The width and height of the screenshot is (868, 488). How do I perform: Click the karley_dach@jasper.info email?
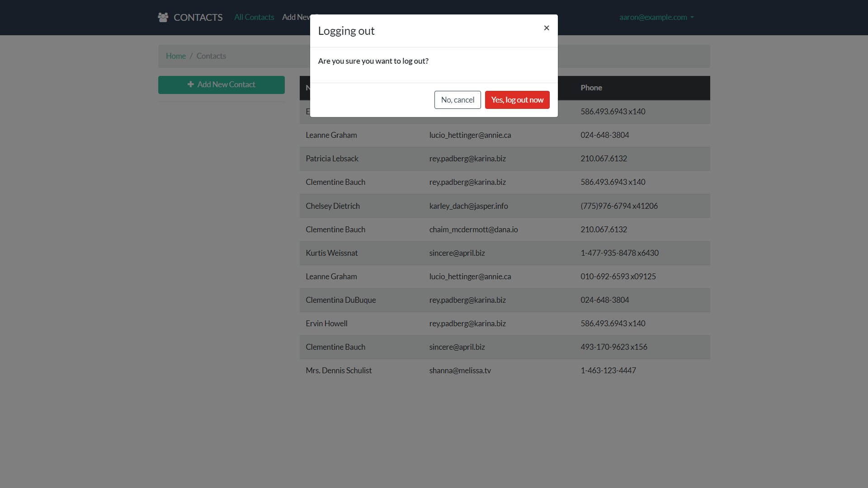tap(468, 206)
